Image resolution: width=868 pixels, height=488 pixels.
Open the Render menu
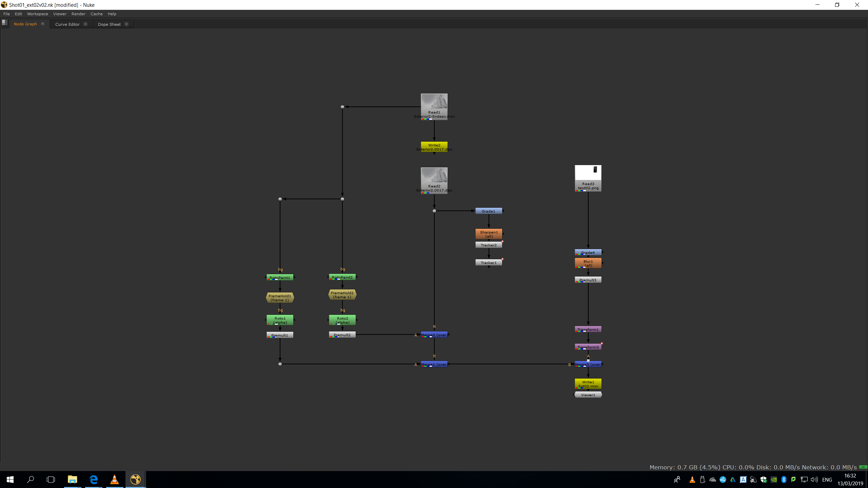(78, 14)
